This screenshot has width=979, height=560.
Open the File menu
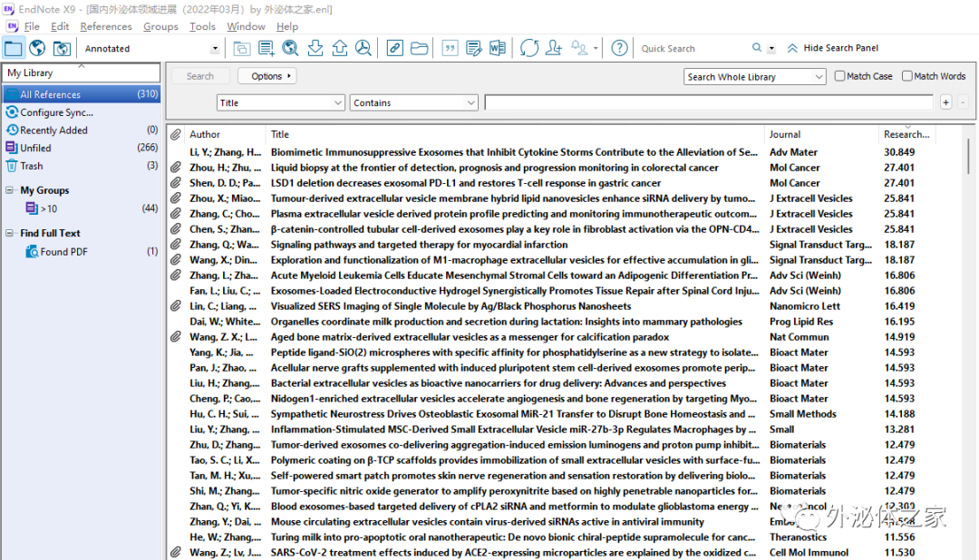coord(32,26)
